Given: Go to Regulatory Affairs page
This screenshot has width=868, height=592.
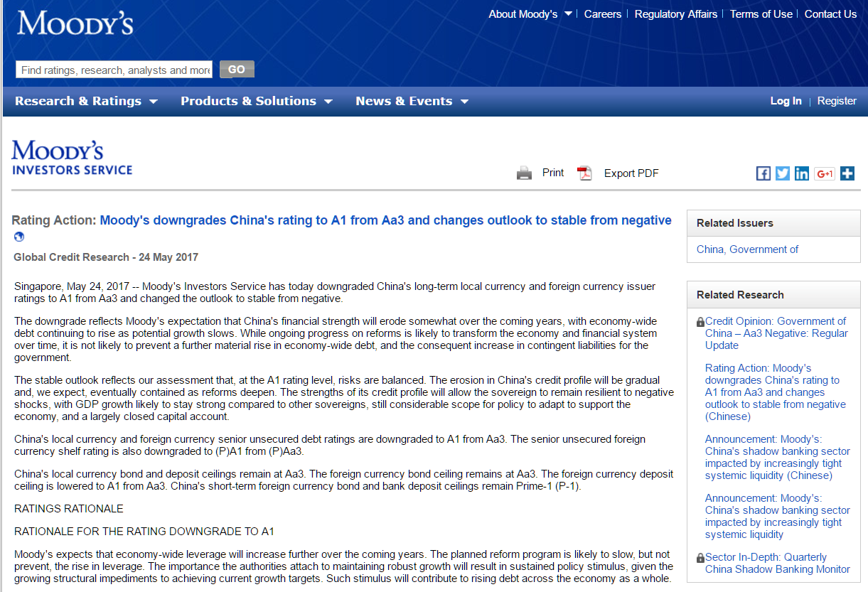Looking at the screenshot, I should [x=675, y=14].
